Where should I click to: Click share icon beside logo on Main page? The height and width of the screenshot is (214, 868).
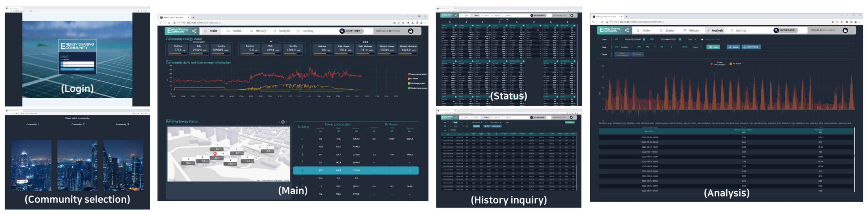coord(194,31)
